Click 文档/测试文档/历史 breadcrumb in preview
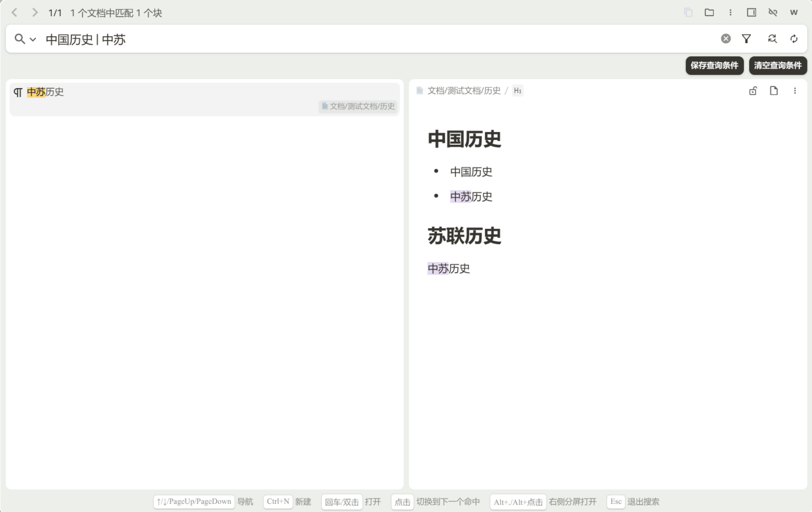Image resolution: width=812 pixels, height=512 pixels. (464, 91)
